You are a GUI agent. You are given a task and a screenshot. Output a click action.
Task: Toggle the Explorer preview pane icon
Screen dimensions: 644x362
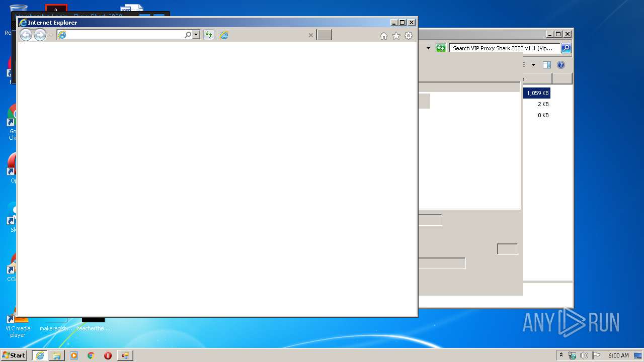point(547,65)
